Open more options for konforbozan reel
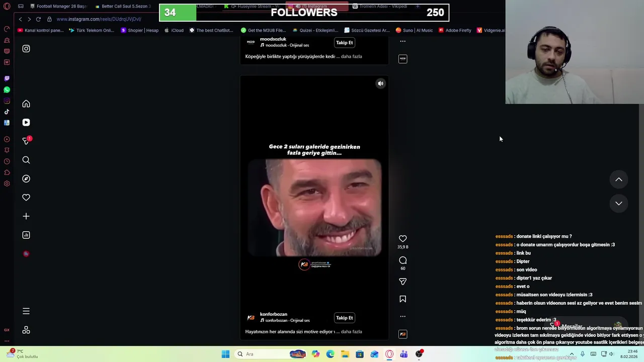Screen dimensions: 644x362 point(403,317)
